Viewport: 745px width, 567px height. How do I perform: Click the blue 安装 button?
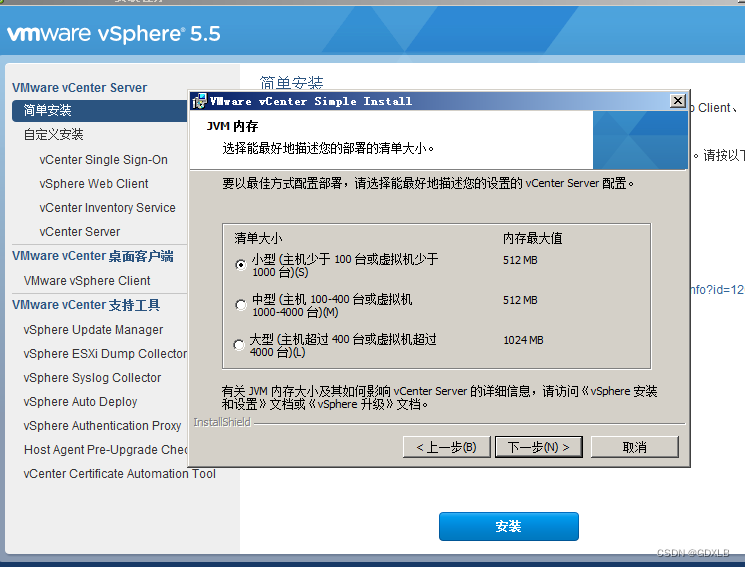coord(508,526)
